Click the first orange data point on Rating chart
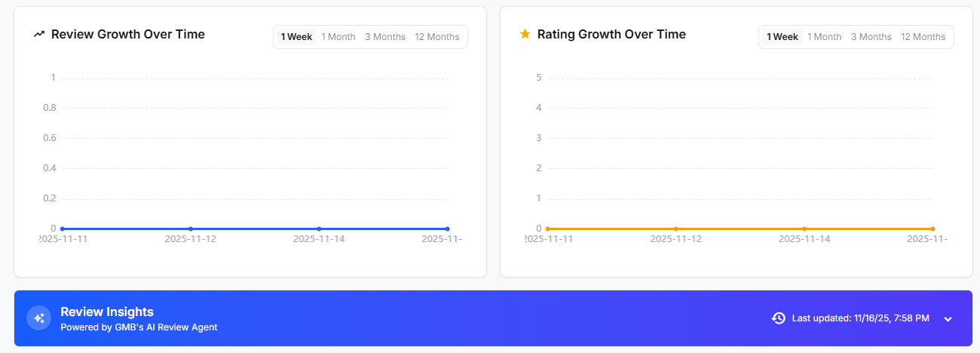Viewport: 980px width, 353px height. [x=548, y=229]
